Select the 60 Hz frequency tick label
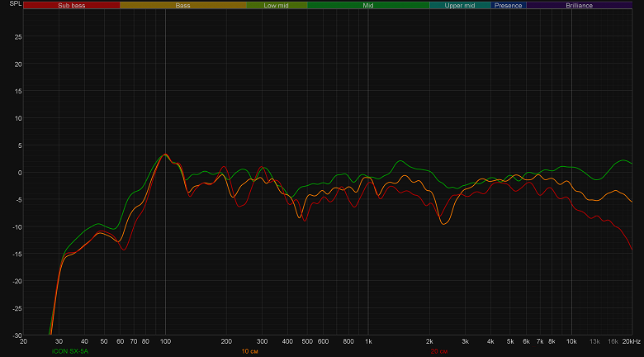The width and height of the screenshot is (644, 357). (x=120, y=341)
